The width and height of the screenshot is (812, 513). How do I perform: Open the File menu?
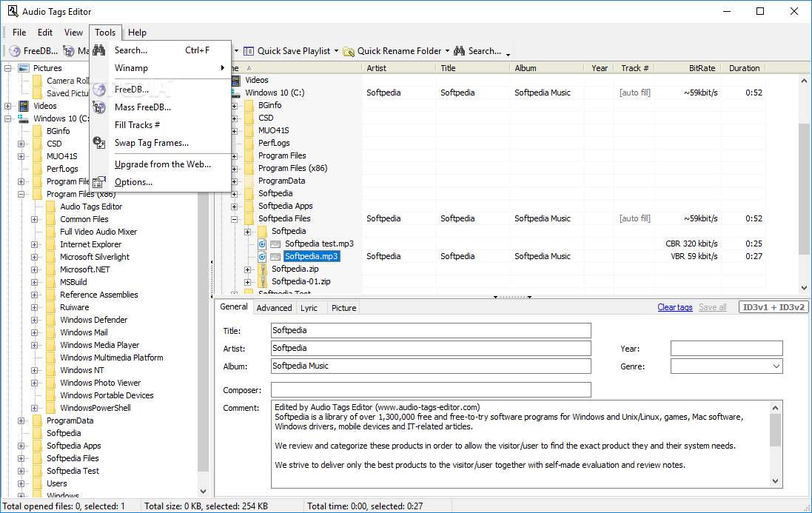19,32
